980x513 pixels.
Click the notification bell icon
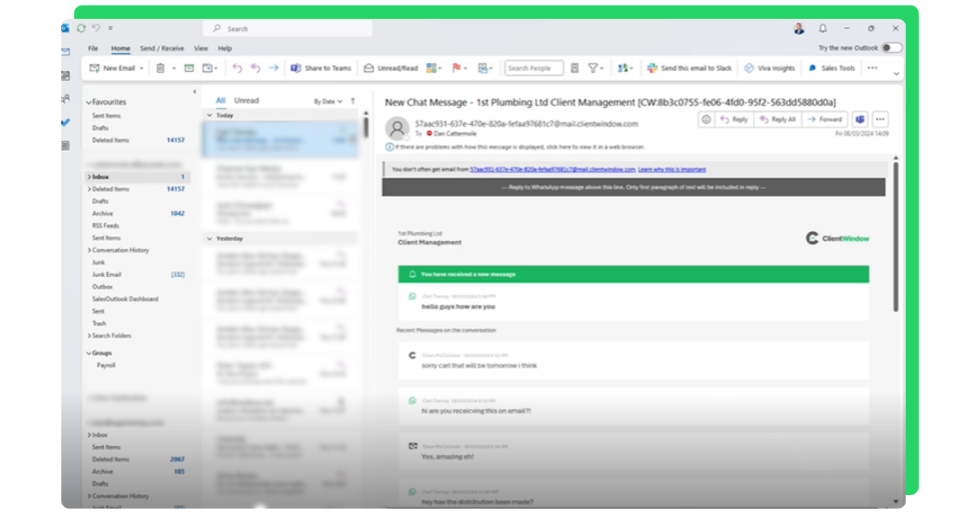[x=822, y=28]
